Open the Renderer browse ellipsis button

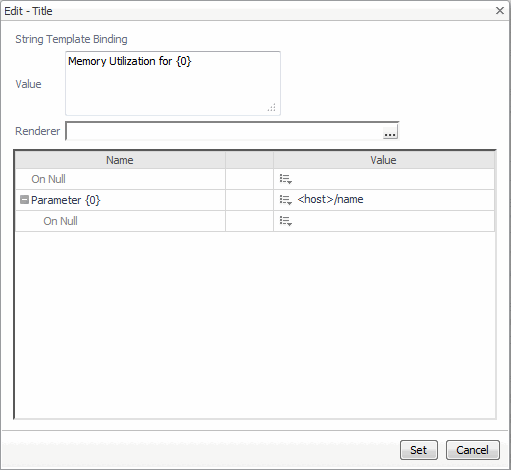tap(390, 132)
